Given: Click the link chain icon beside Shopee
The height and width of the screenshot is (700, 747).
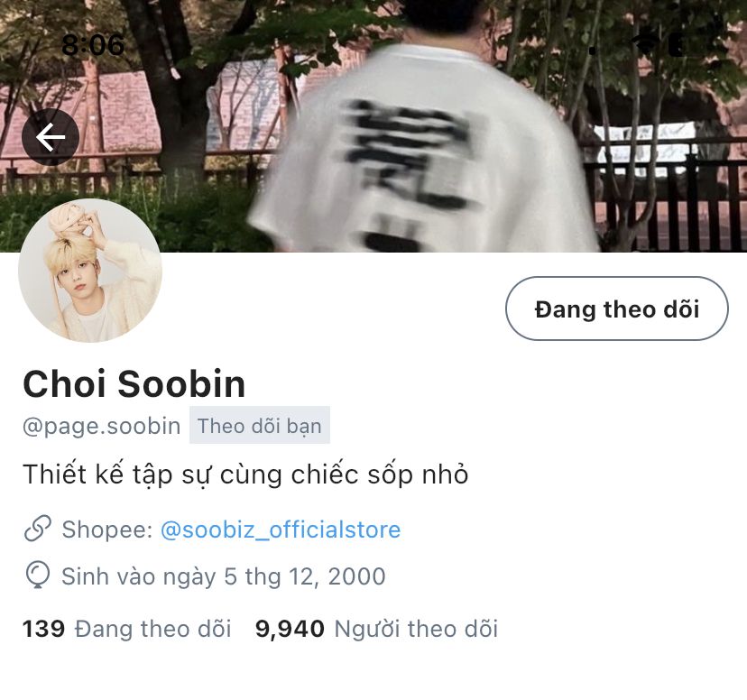Looking at the screenshot, I should 38,529.
